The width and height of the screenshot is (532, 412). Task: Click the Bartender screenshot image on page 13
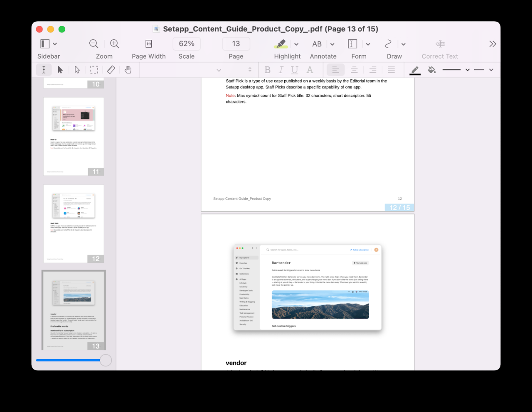(x=308, y=287)
